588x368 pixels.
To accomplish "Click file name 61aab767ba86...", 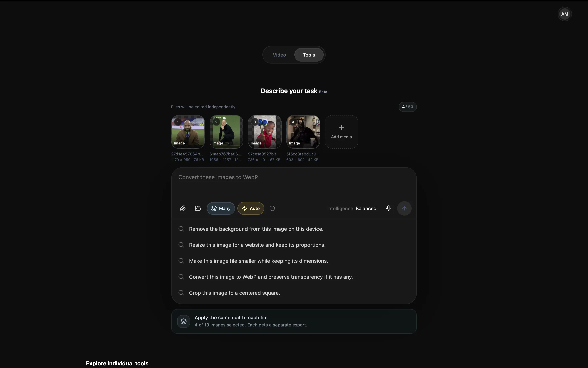I will (225, 154).
